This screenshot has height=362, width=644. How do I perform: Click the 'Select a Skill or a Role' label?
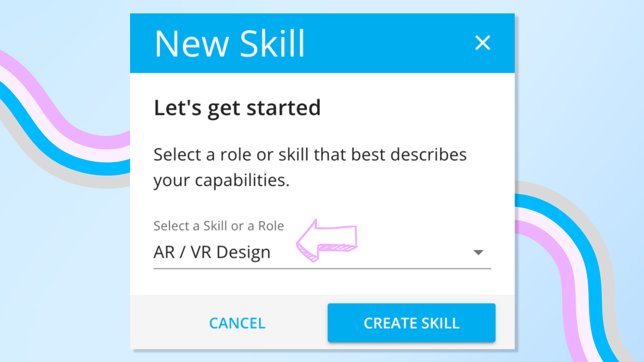click(x=219, y=226)
